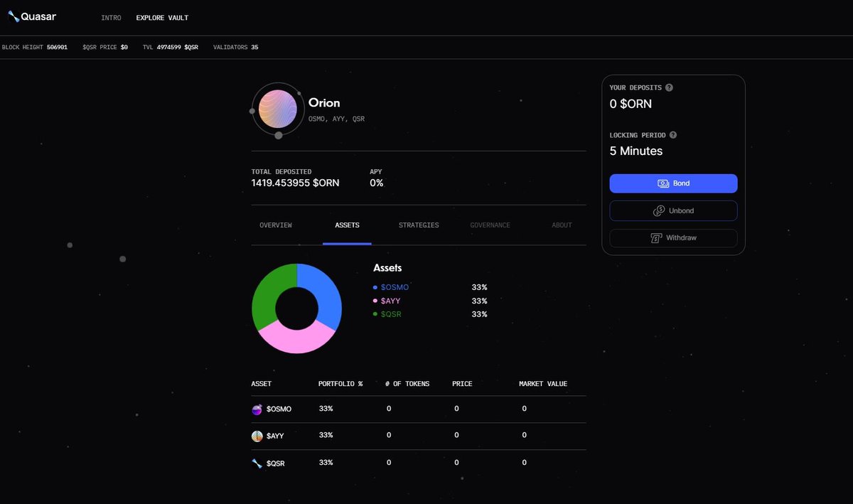Click the $QSR Price $0 entry

point(105,47)
